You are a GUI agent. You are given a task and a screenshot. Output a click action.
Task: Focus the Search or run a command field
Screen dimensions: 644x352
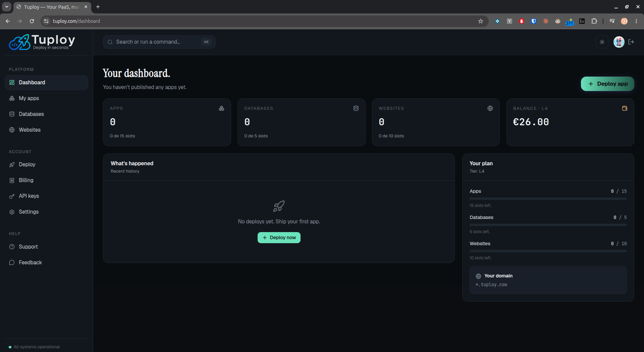coord(159,42)
